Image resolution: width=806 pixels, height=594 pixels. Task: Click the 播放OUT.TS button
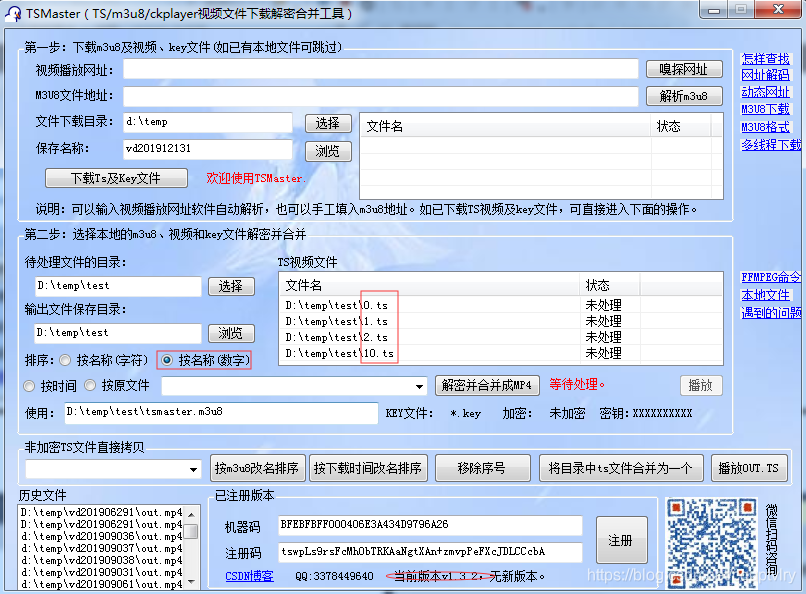tap(749, 468)
